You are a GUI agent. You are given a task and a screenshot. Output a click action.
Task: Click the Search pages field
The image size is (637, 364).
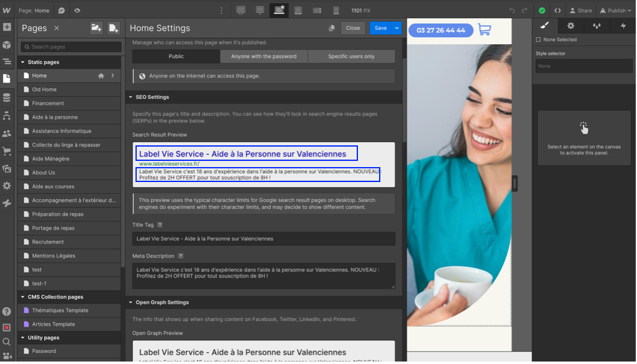(71, 47)
